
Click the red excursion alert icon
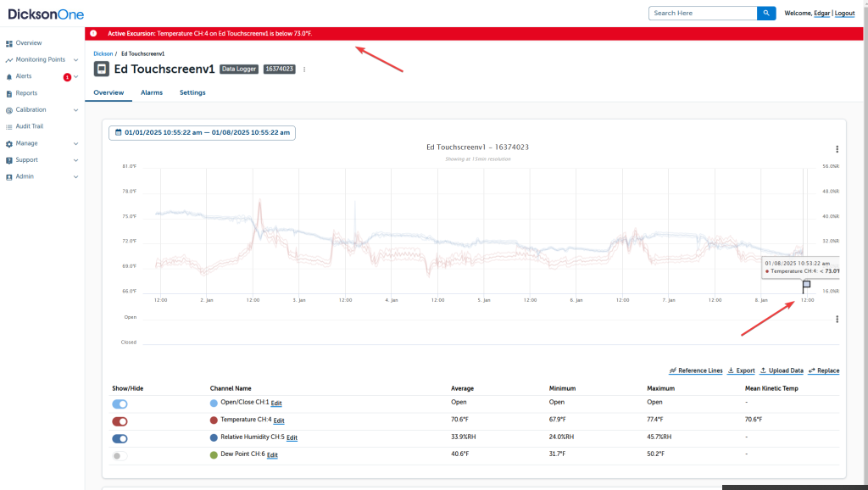93,33
